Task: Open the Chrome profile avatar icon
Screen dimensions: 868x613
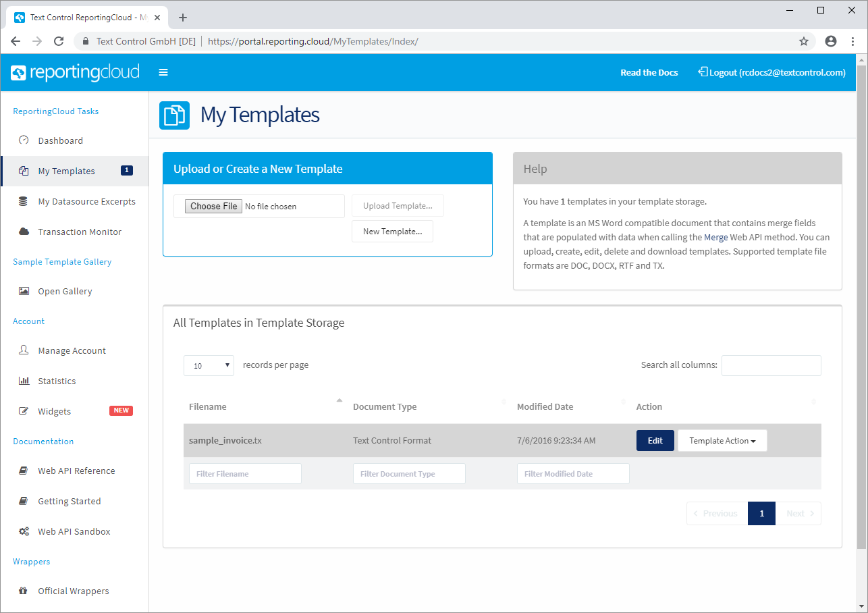Action: tap(831, 41)
